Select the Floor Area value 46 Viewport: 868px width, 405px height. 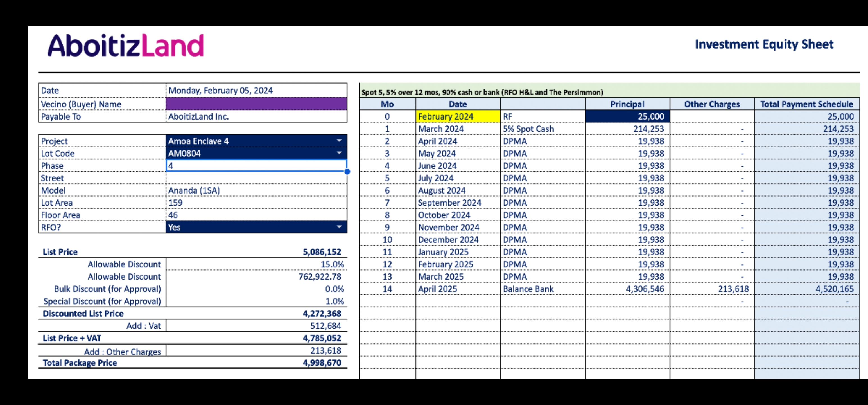tap(256, 215)
